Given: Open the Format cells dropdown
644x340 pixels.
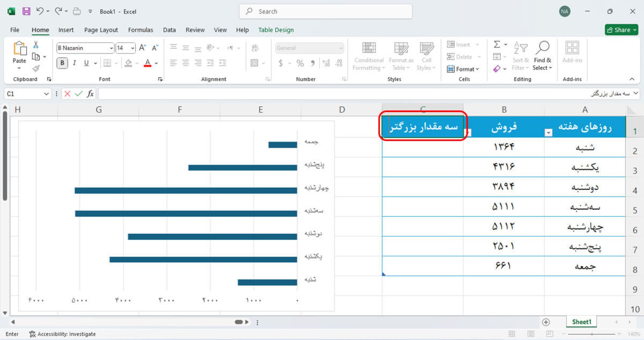Looking at the screenshot, I should pyautogui.click(x=463, y=69).
